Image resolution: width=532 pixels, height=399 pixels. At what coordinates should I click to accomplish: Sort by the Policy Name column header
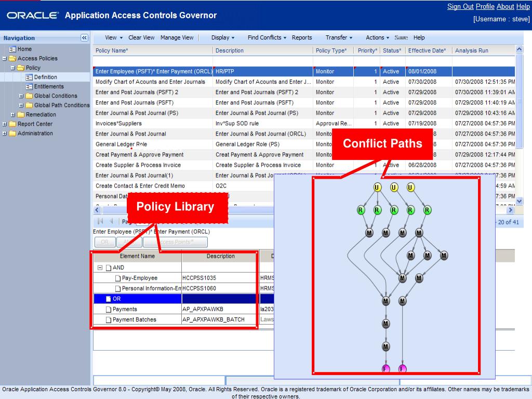coord(153,50)
